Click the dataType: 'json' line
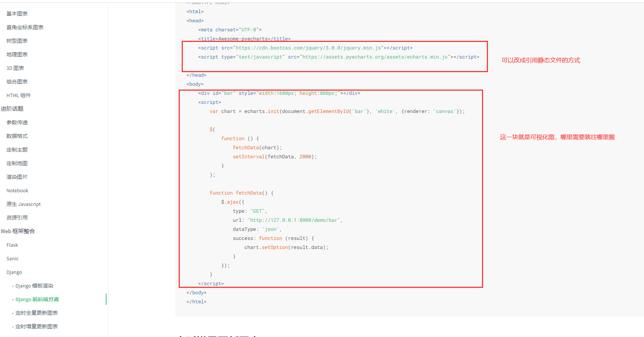Screen dimensions: 644x337 click(x=257, y=229)
